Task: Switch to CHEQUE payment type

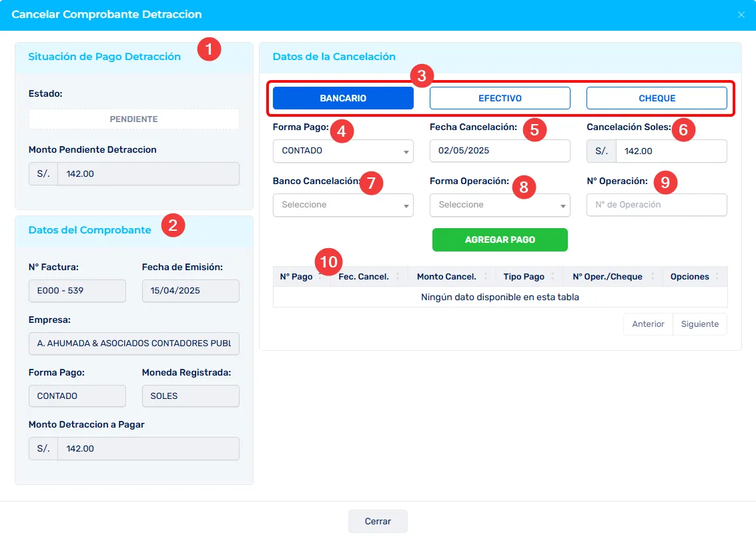Action: click(x=657, y=98)
